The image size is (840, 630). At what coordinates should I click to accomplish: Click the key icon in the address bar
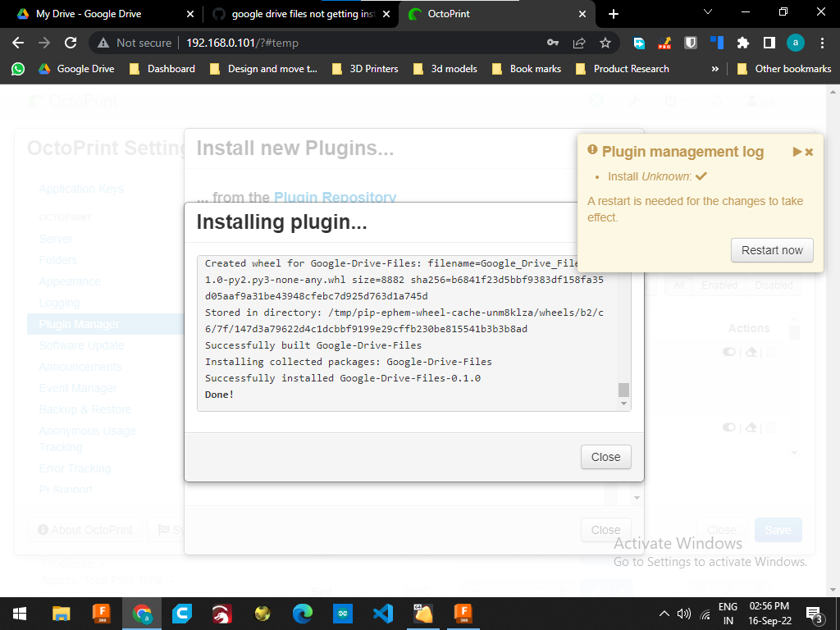pos(553,42)
